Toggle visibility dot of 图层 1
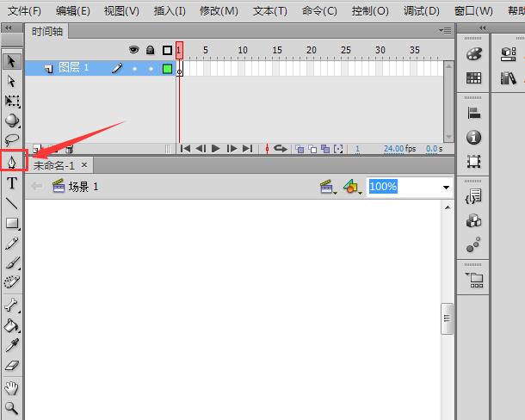This screenshot has width=525, height=420. (x=134, y=69)
